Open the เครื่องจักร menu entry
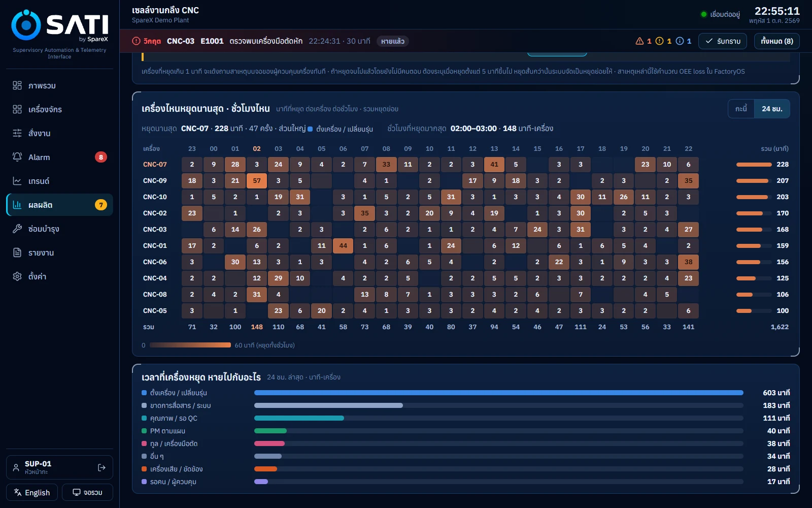The height and width of the screenshot is (508, 812). point(59,109)
